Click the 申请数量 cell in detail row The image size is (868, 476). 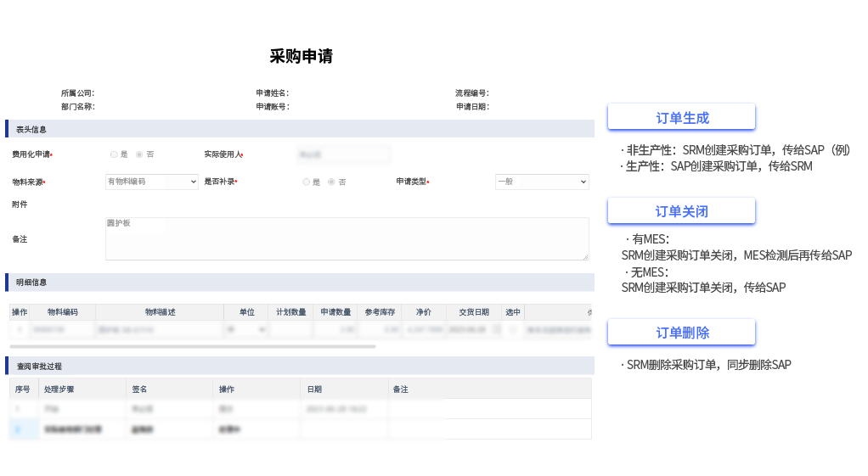point(335,329)
